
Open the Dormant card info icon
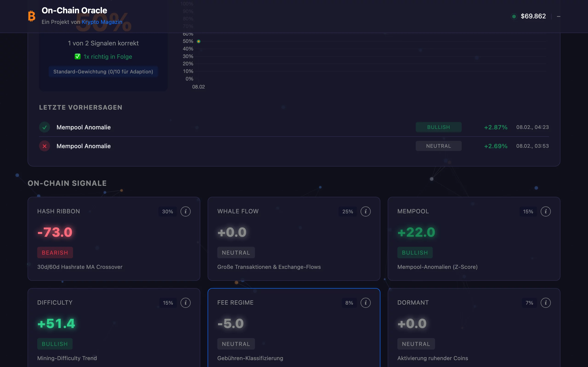(546, 303)
